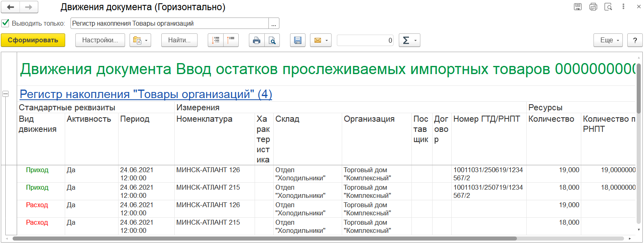Uncheck the 'Выводить только' checkbox
644x243 pixels.
pyautogui.click(x=5, y=23)
